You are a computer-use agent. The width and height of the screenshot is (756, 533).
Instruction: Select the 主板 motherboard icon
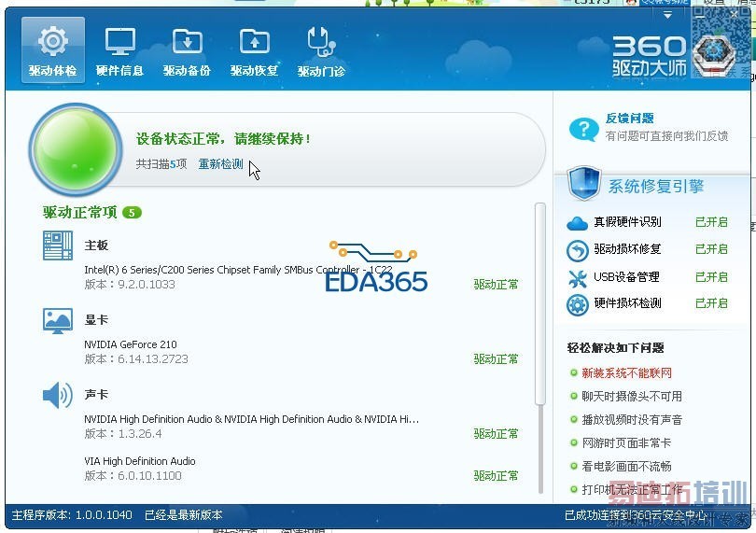(57, 245)
